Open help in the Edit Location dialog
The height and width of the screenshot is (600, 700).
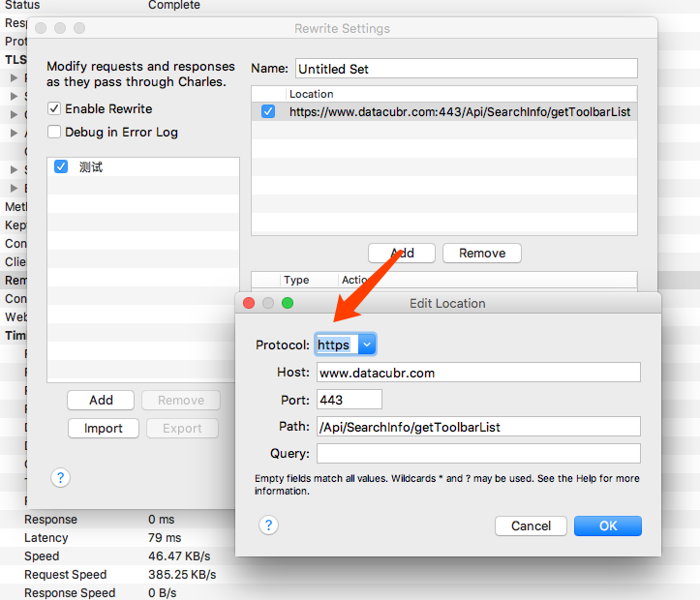pos(268,525)
